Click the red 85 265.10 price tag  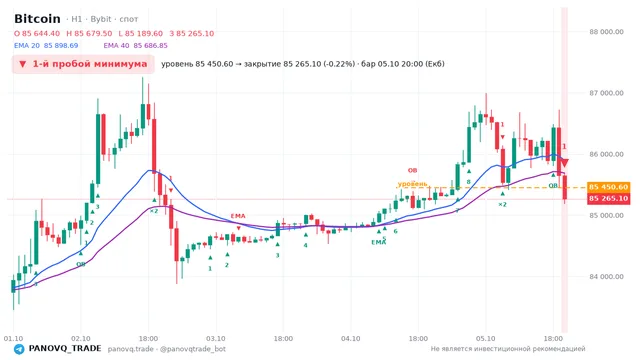pyautogui.click(x=609, y=198)
